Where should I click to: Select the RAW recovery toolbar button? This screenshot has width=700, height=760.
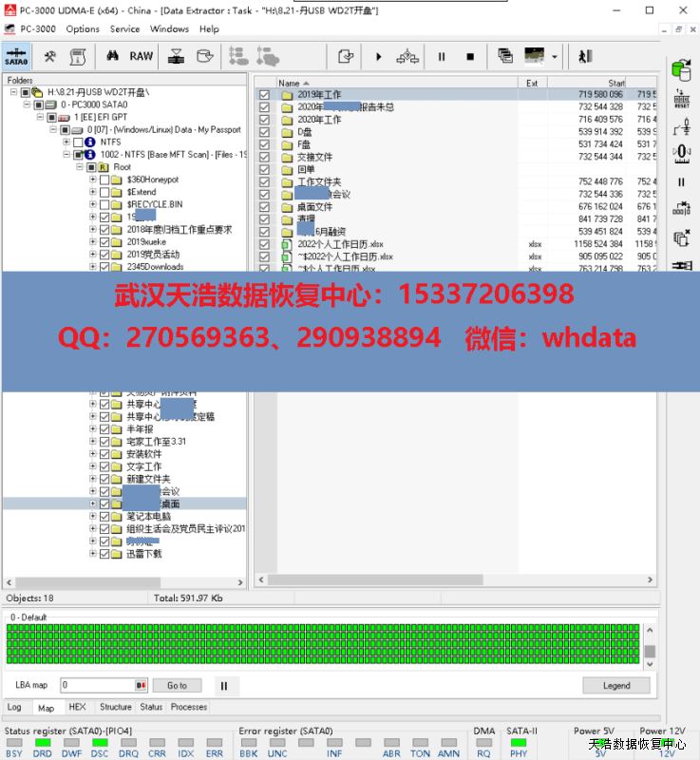click(141, 56)
